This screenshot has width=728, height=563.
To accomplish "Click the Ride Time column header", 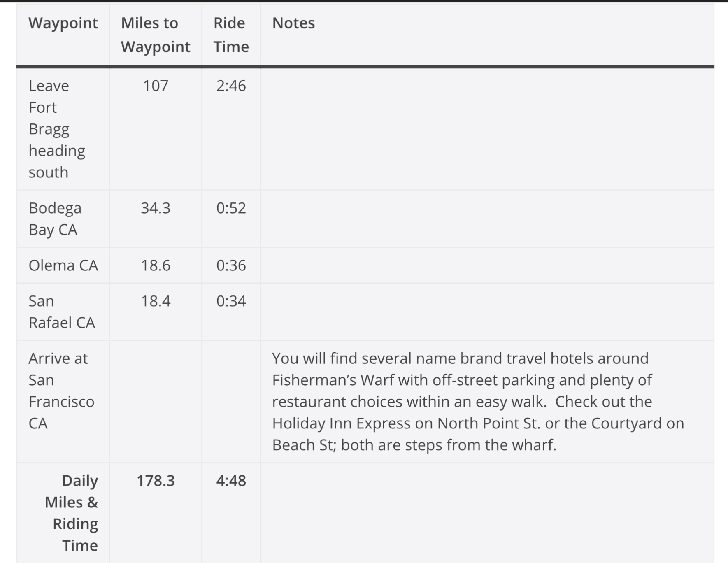I will click(231, 35).
